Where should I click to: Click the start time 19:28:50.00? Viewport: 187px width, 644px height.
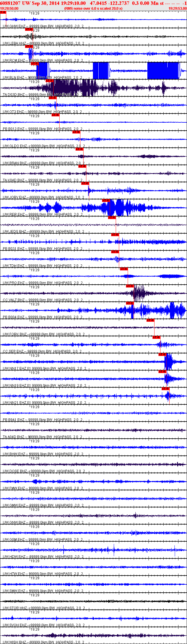[x=9, y=9]
